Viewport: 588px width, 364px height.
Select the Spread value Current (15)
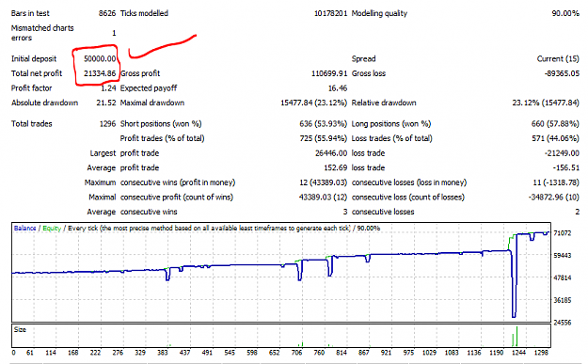[x=558, y=59]
